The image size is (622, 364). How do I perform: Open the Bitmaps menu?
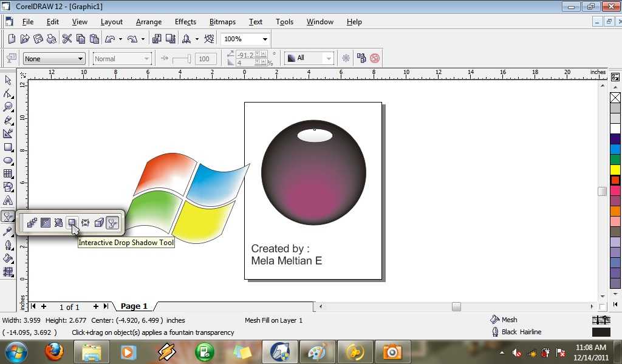point(222,22)
